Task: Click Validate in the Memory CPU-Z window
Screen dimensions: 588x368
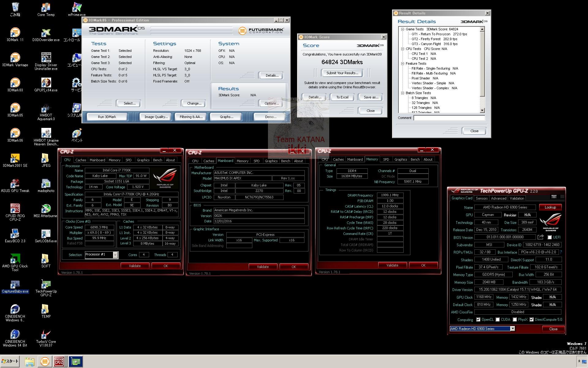Action: 392,265
